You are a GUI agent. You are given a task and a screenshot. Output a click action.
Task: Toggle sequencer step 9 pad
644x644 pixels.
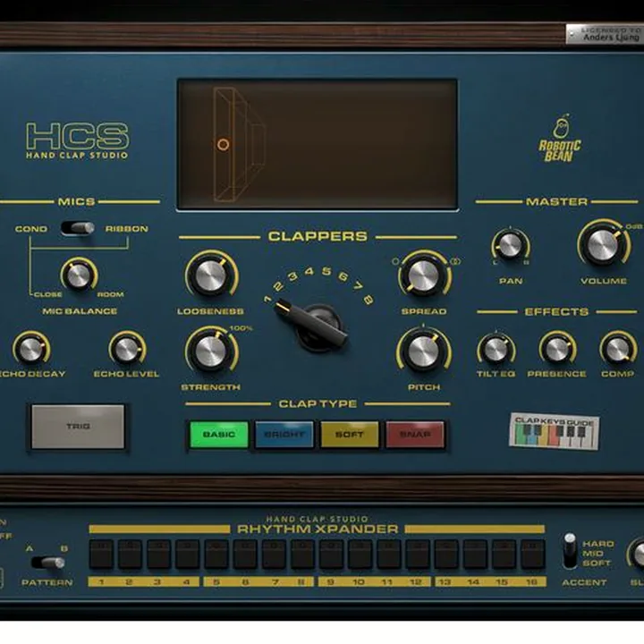(x=332, y=554)
